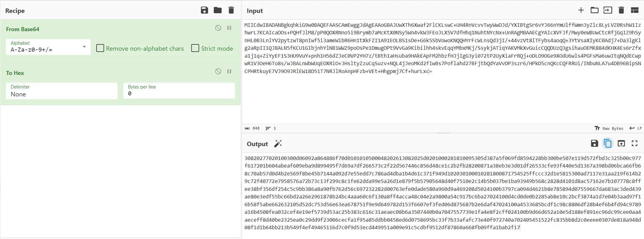Image resolution: width=644 pixels, height=239 pixels.
Task: Save the current recipe
Action: pyautogui.click(x=204, y=10)
